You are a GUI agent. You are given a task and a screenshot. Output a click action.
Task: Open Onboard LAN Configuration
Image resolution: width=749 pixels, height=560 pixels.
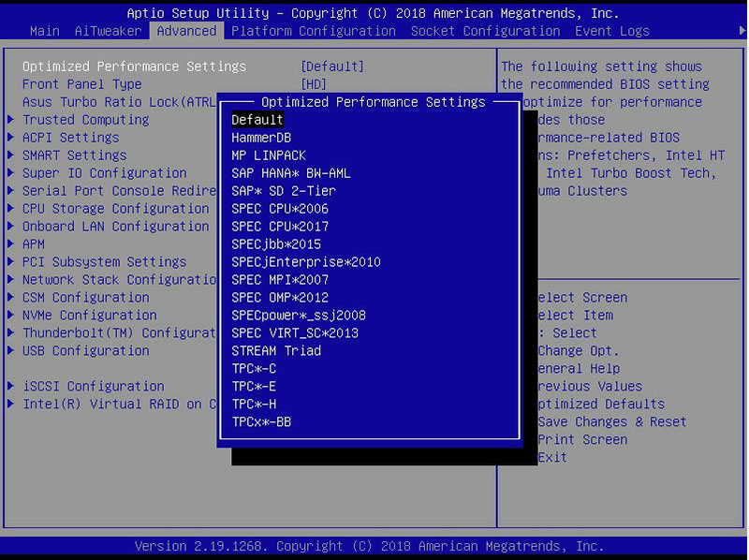click(x=115, y=227)
